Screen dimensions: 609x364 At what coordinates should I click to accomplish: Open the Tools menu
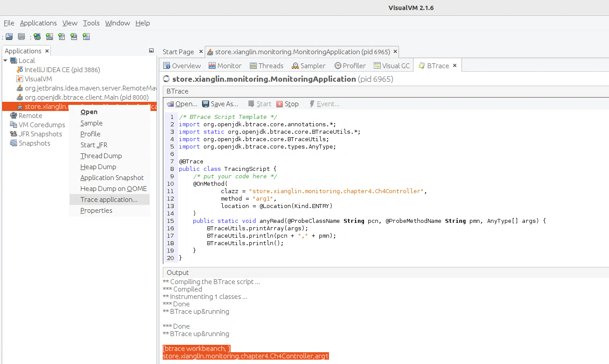[x=91, y=23]
